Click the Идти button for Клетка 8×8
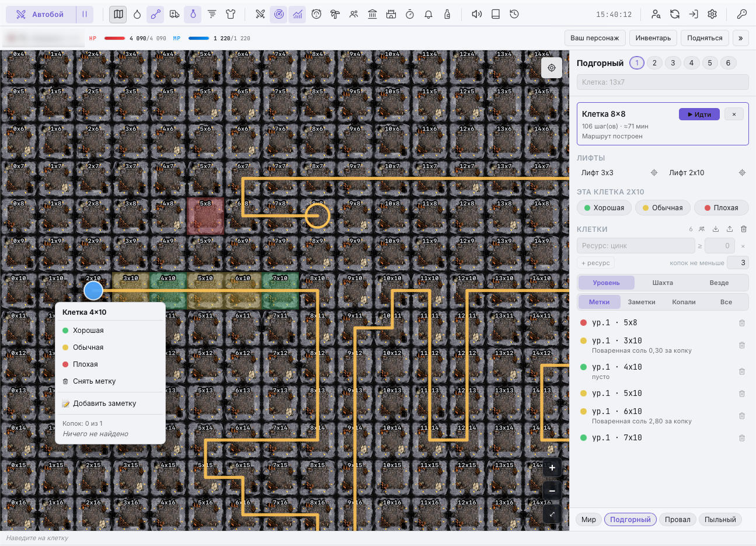 pyautogui.click(x=699, y=114)
